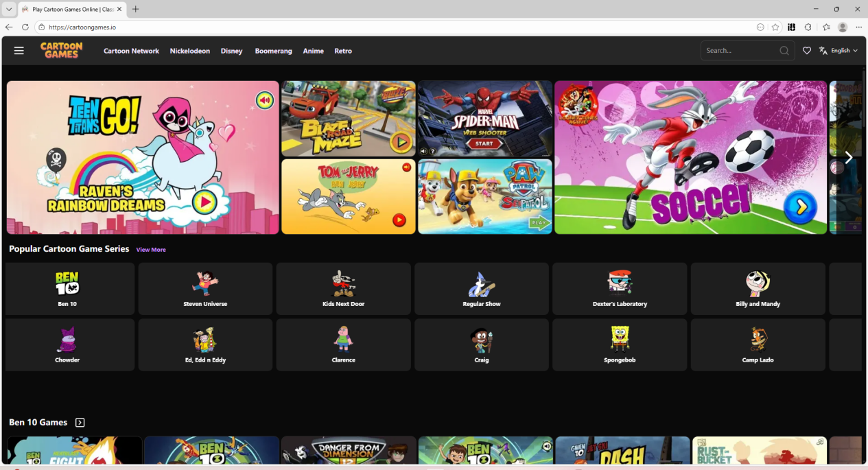The width and height of the screenshot is (868, 470).
Task: Open the browser extensions puzzle icon
Action: [808, 27]
